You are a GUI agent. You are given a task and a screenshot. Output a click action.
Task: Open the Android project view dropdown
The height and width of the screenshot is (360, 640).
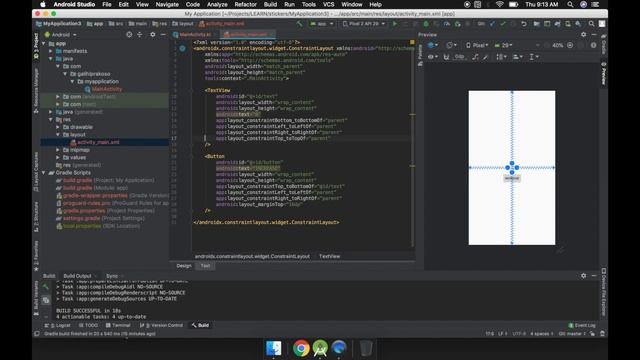[60, 35]
